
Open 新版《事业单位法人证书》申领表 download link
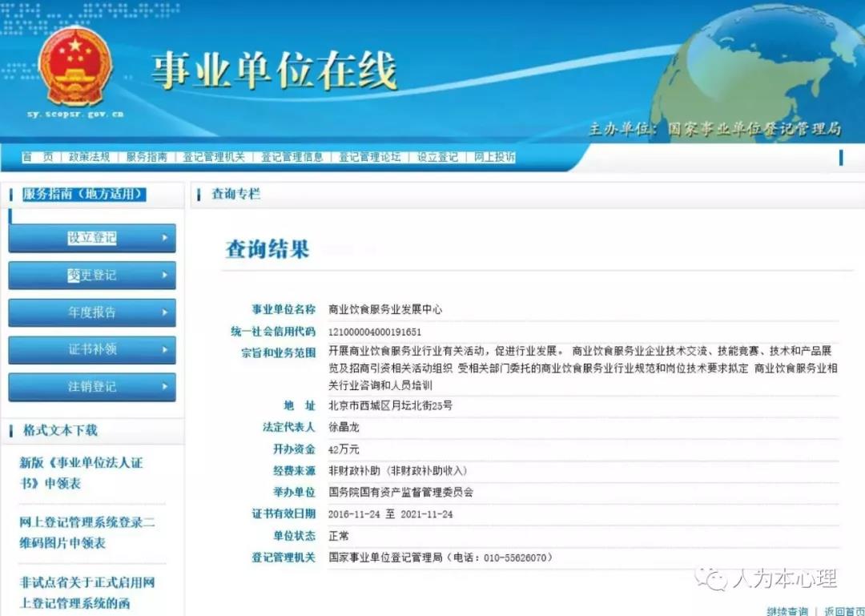pos(81,473)
